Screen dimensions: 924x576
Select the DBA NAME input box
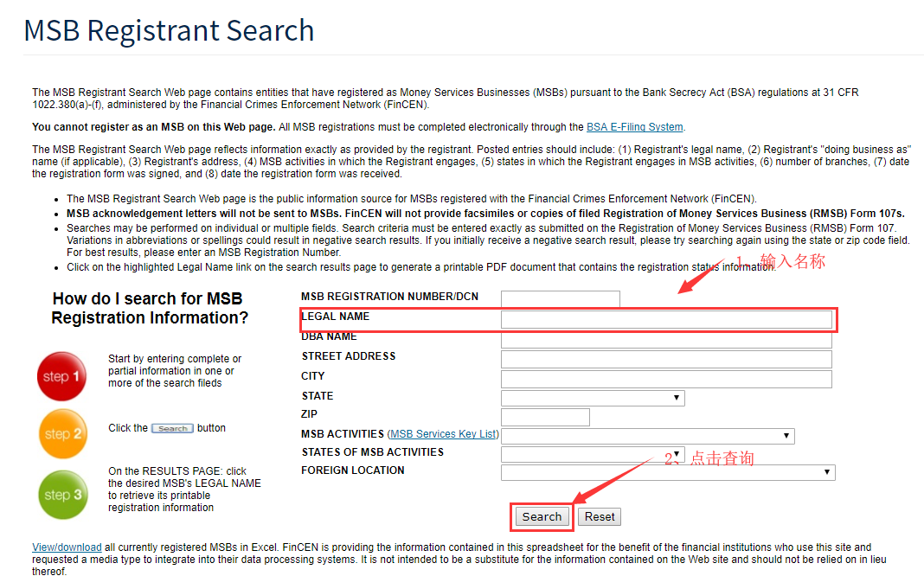[665, 339]
